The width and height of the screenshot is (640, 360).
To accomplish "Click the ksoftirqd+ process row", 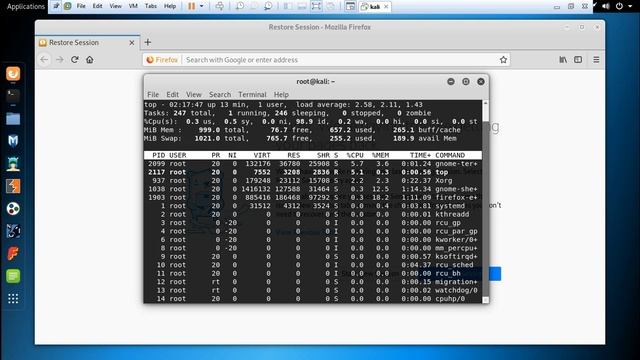I will tap(313, 256).
